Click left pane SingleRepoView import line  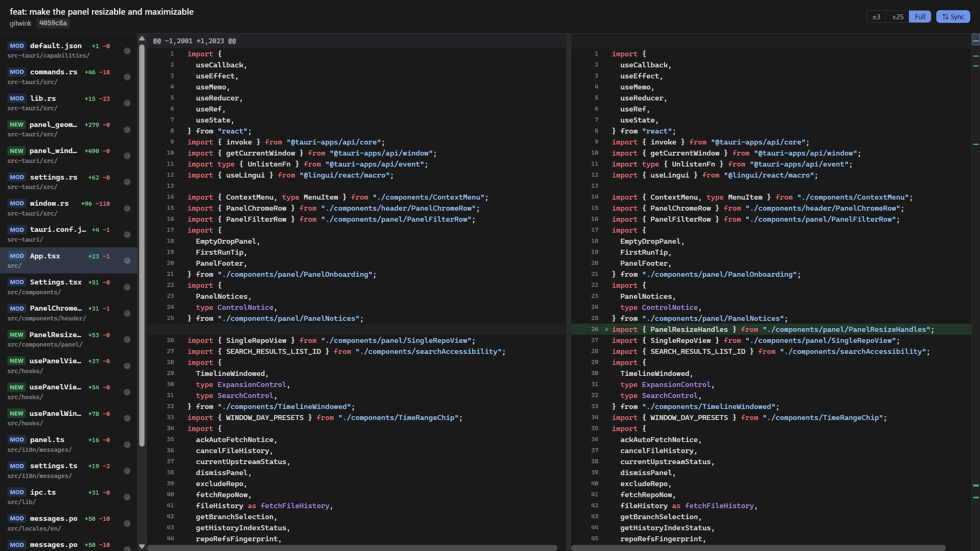(x=332, y=340)
